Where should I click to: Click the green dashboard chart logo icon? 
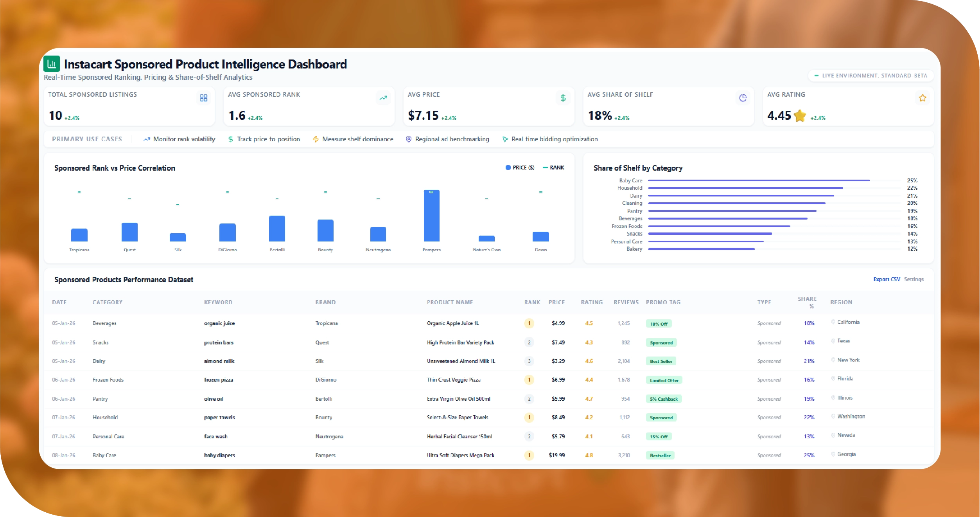pyautogui.click(x=52, y=64)
